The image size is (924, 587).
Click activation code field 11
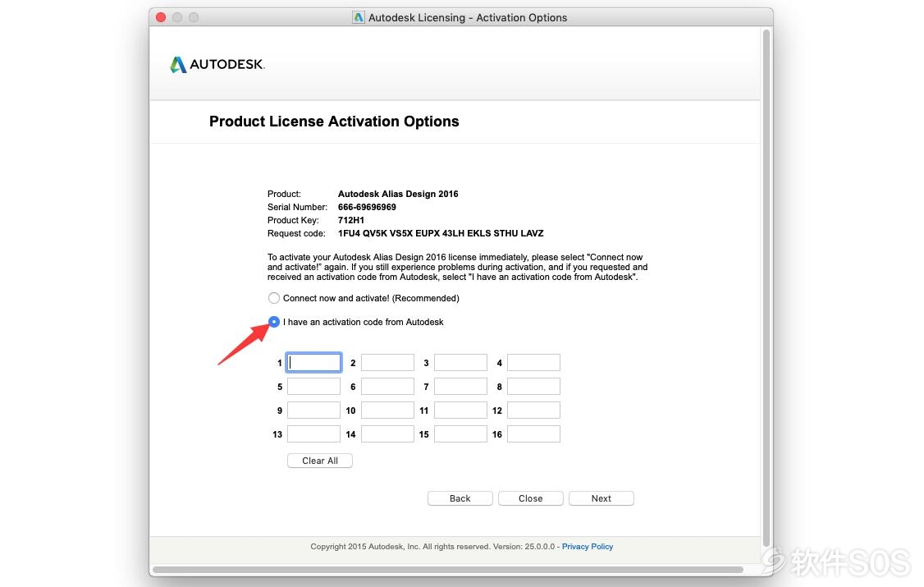460,410
